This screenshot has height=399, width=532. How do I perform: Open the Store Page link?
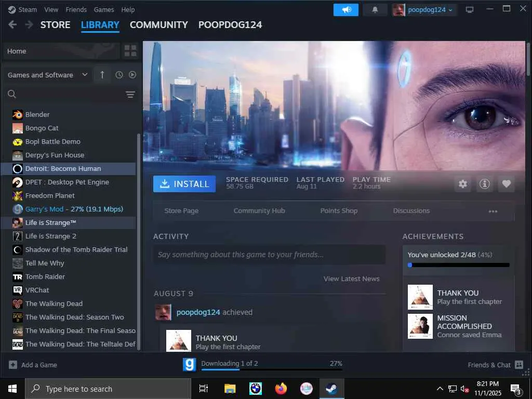pyautogui.click(x=181, y=211)
